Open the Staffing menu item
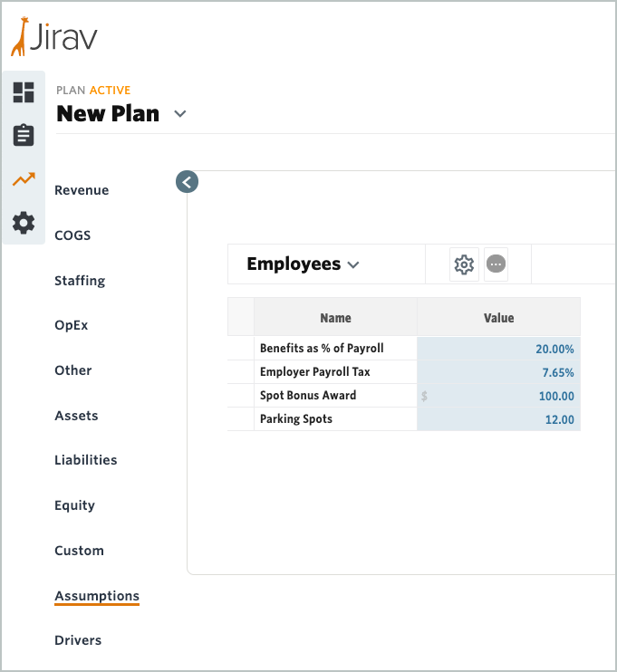617x672 pixels. tap(80, 281)
